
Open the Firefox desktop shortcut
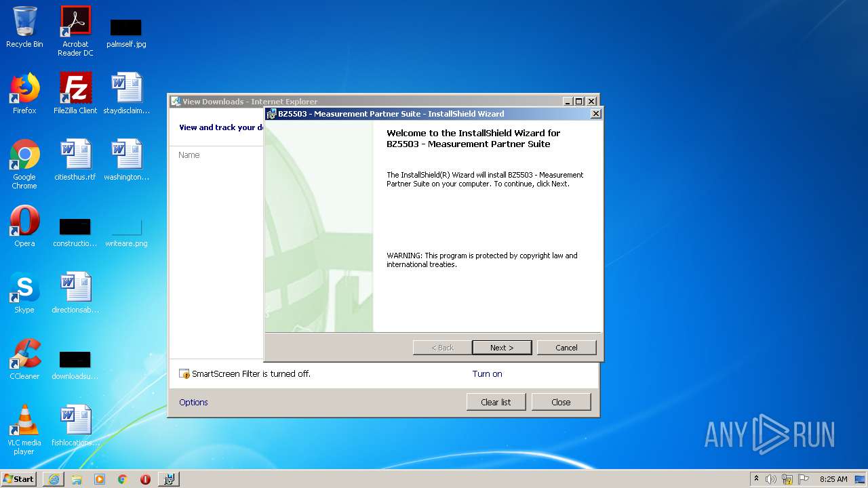(x=24, y=94)
